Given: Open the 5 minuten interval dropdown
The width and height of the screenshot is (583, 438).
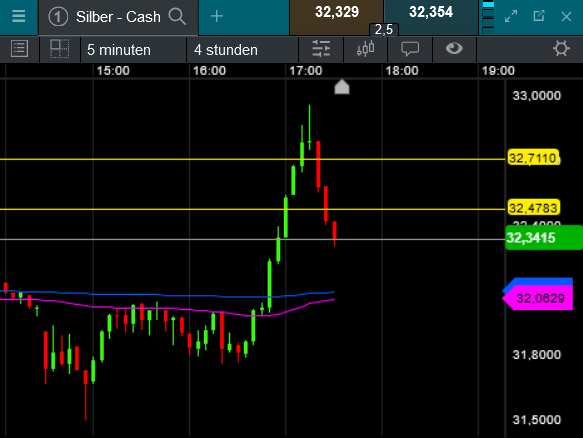Looking at the screenshot, I should pos(133,50).
